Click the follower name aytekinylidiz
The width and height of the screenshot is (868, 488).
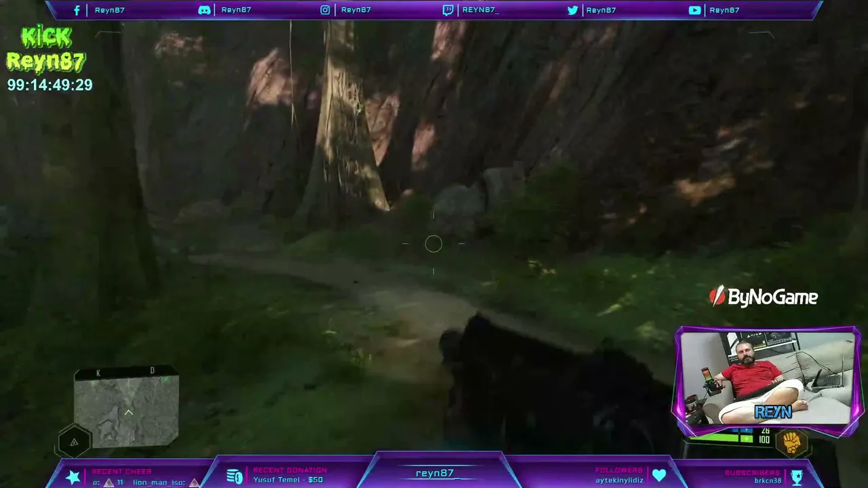pos(620,480)
